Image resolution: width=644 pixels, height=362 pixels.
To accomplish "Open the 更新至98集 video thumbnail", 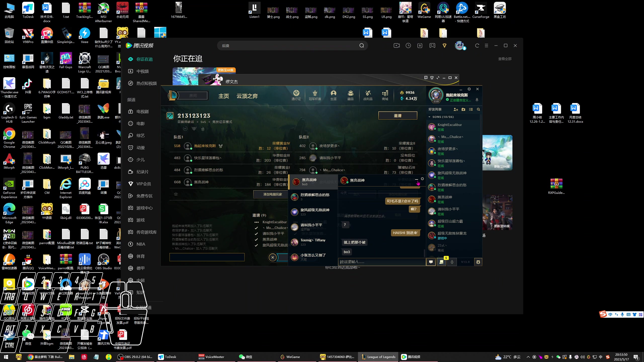I will [x=497, y=212].
